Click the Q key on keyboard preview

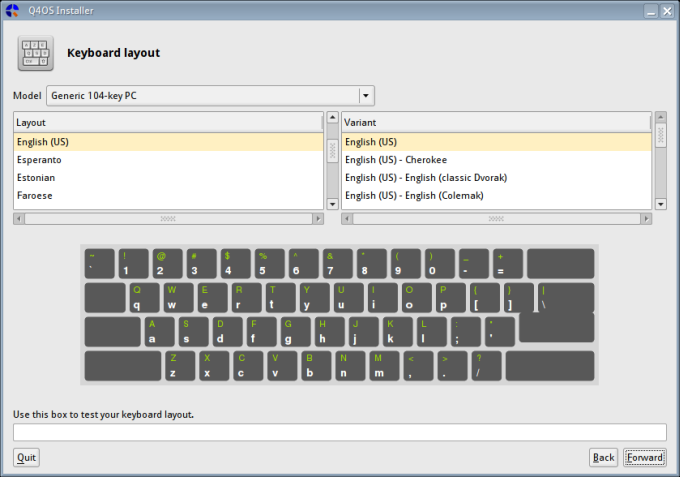145,297
